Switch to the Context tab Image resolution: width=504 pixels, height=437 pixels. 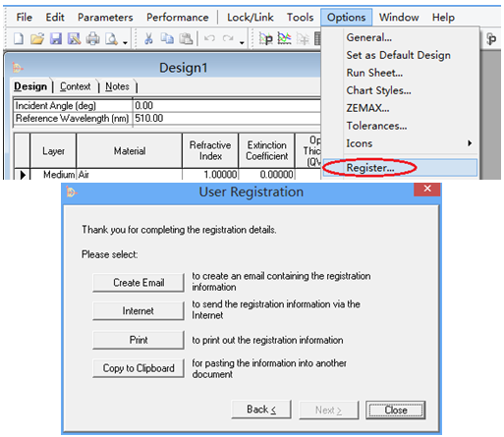click(76, 86)
